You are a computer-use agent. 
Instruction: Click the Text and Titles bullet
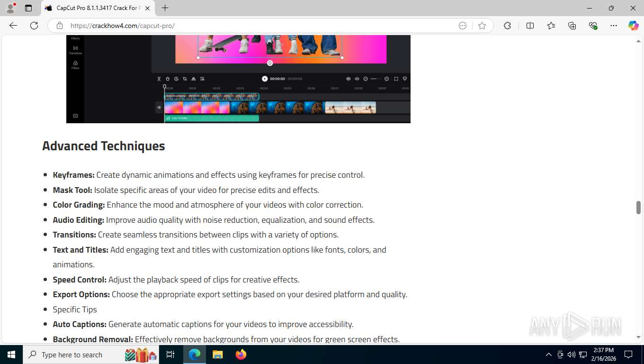coord(219,257)
